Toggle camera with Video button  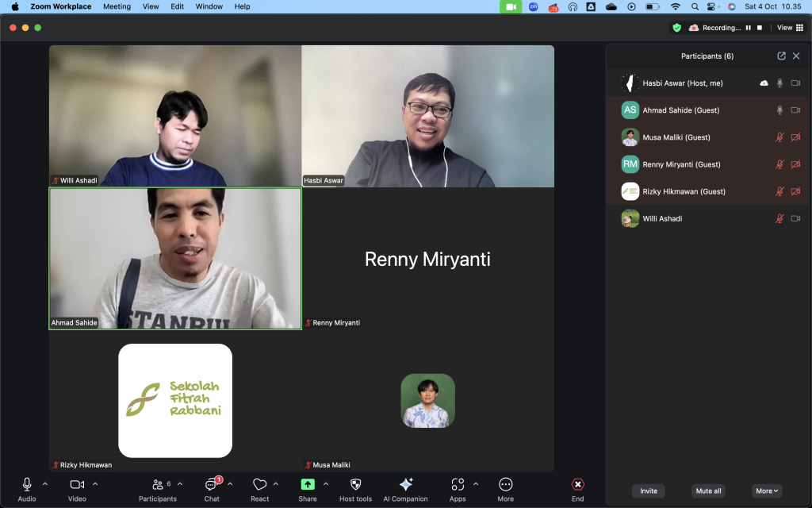(77, 485)
